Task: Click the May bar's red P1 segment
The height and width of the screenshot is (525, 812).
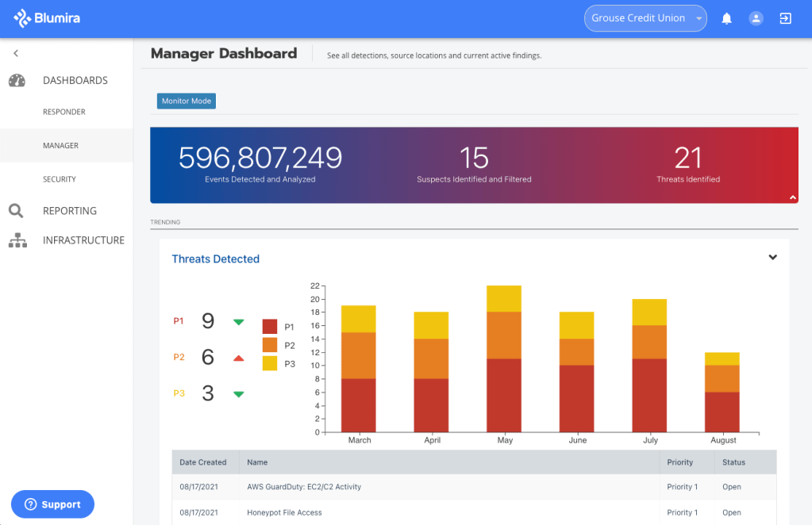Action: 504,395
